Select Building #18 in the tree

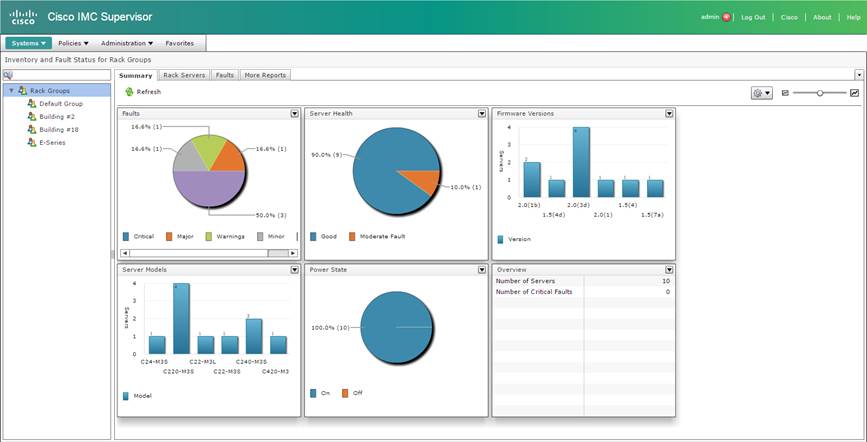pyautogui.click(x=59, y=129)
